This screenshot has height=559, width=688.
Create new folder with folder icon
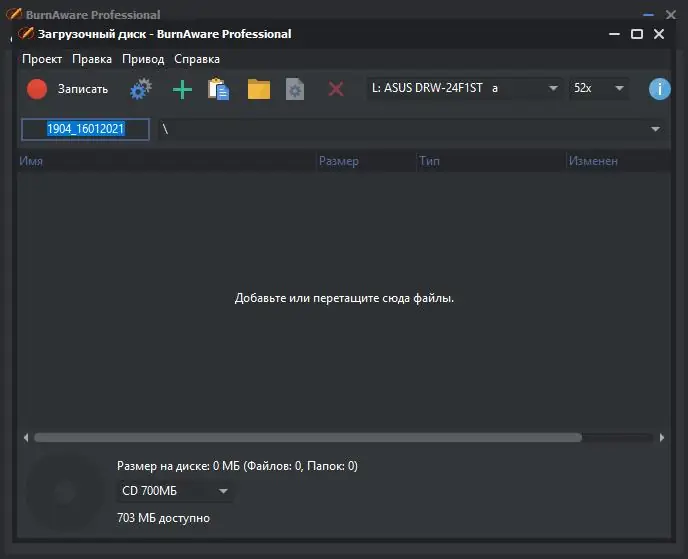(x=259, y=89)
